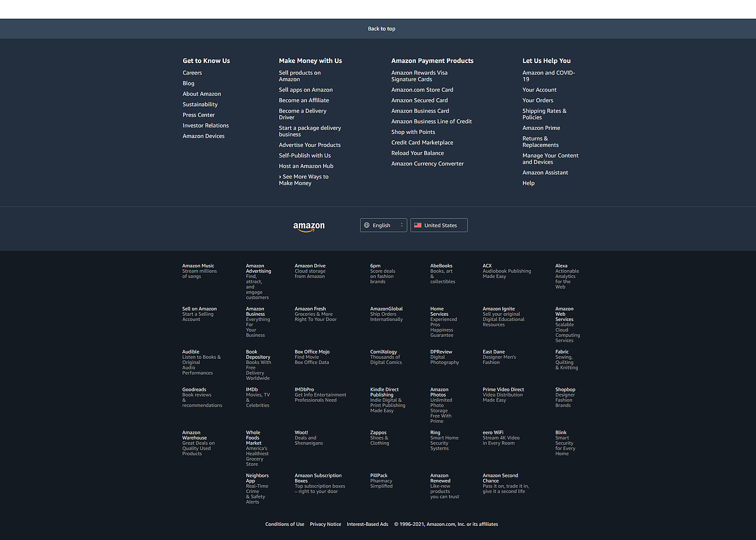Click the globe icon in language selector

pos(367,225)
